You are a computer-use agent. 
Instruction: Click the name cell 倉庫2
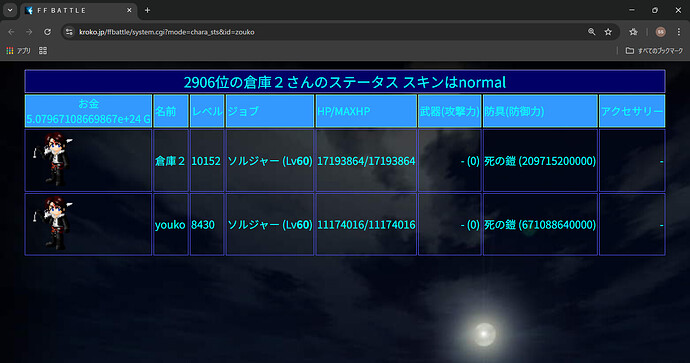171,161
